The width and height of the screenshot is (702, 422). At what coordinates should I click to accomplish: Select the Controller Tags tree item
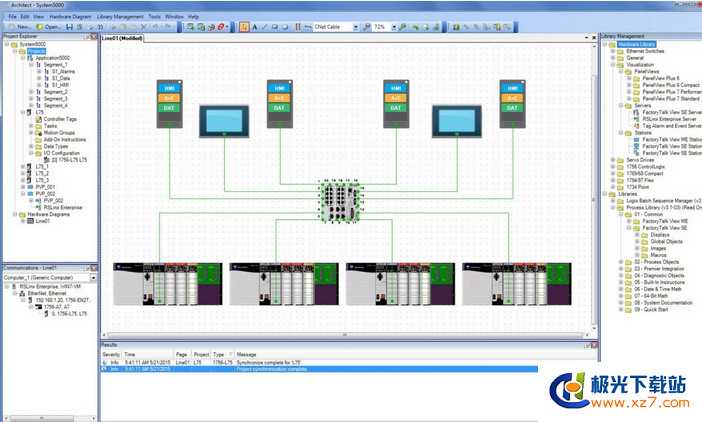(x=60, y=119)
